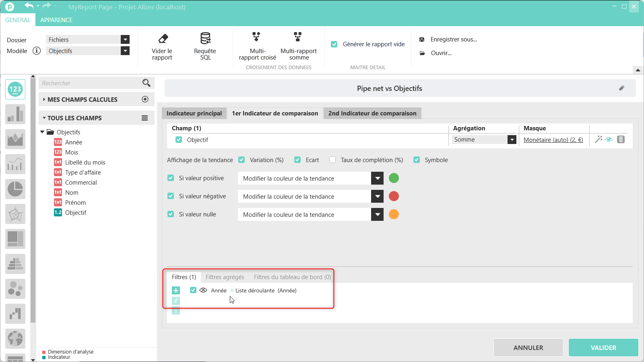Switch to 2nd Indicateur de comparaison tab
The width and height of the screenshot is (644, 362).
click(372, 113)
